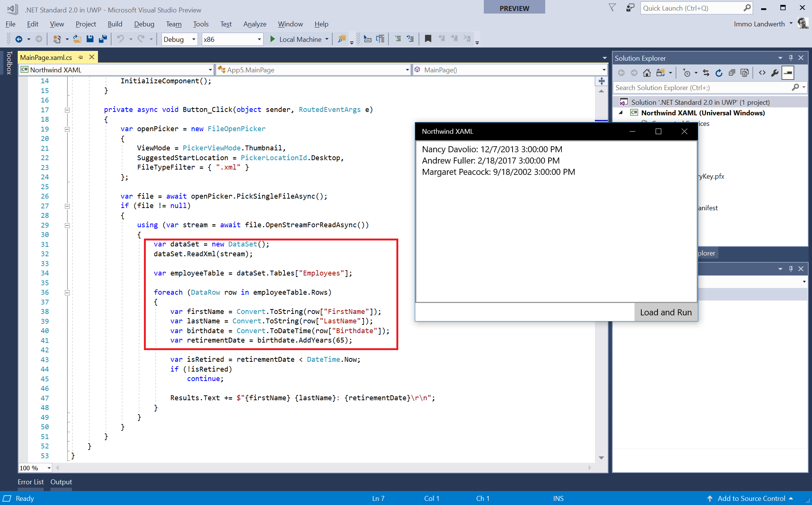The height and width of the screenshot is (505, 812).
Task: Toggle auto-hide pin on Solution Explorer panel
Action: [791, 58]
